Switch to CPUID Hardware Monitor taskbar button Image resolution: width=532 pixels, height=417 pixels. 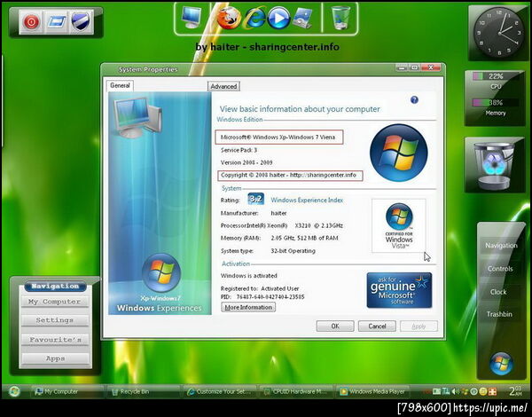pyautogui.click(x=295, y=391)
